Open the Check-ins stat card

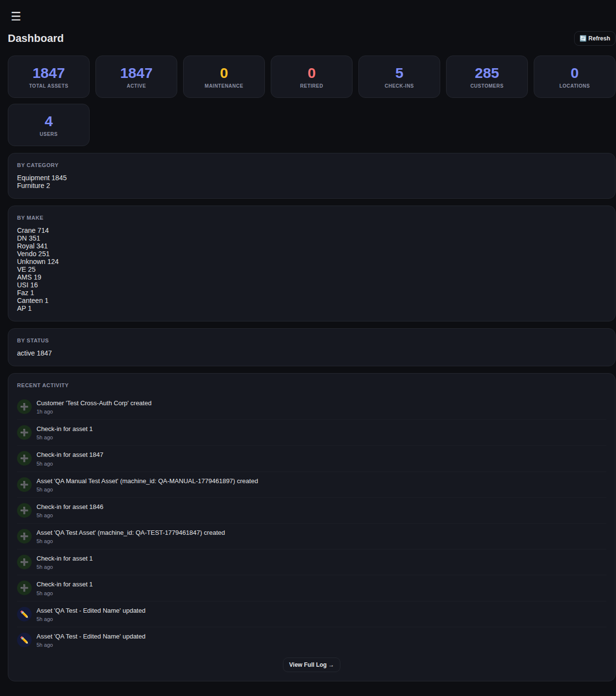399,77
